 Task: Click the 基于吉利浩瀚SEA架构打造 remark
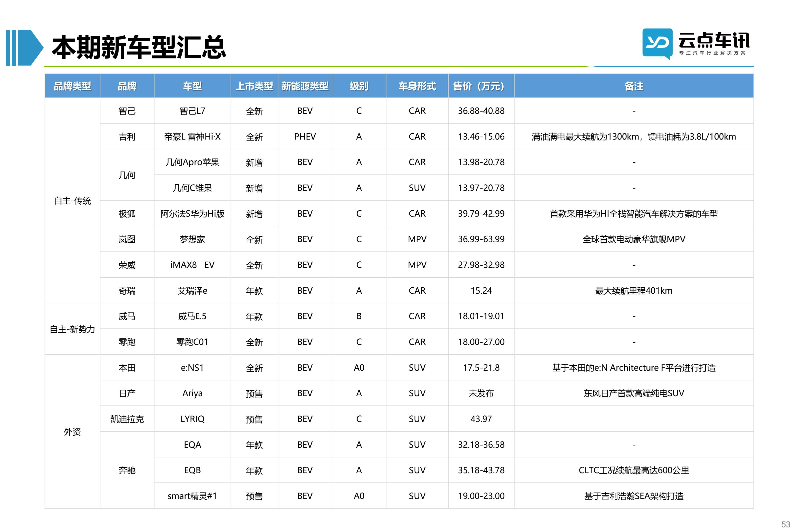(633, 496)
